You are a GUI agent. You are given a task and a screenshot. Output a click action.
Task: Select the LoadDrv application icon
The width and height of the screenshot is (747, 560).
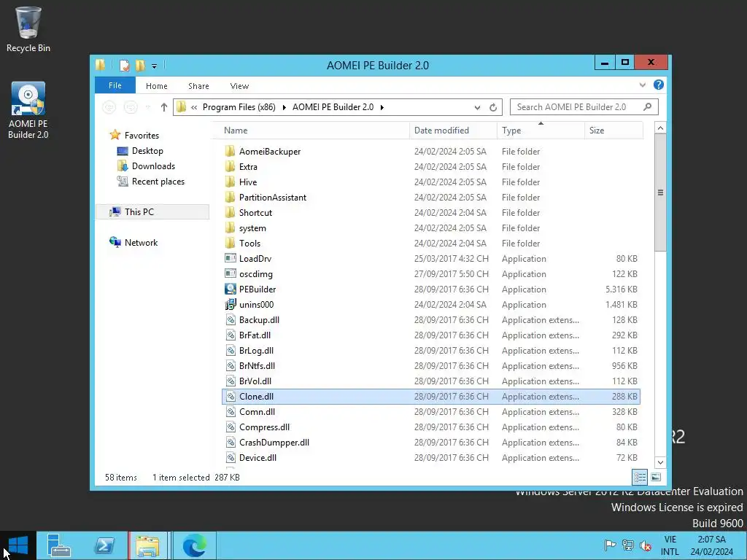pos(230,259)
